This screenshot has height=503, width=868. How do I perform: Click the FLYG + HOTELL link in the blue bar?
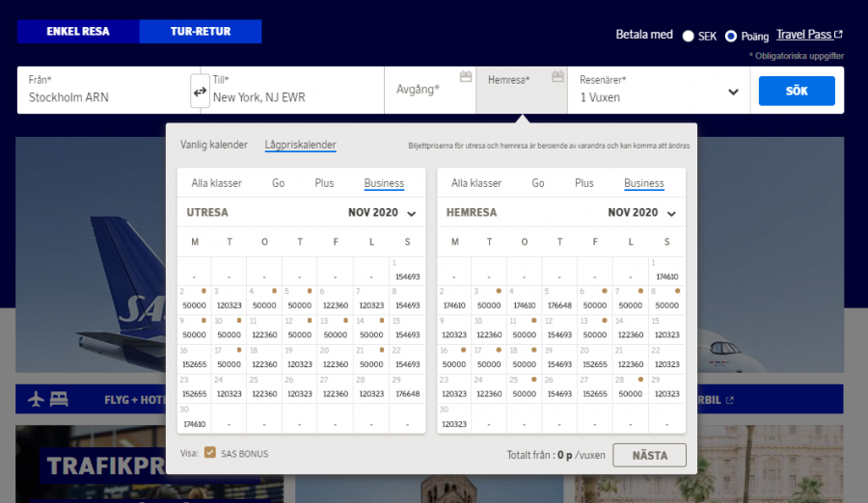click(134, 400)
